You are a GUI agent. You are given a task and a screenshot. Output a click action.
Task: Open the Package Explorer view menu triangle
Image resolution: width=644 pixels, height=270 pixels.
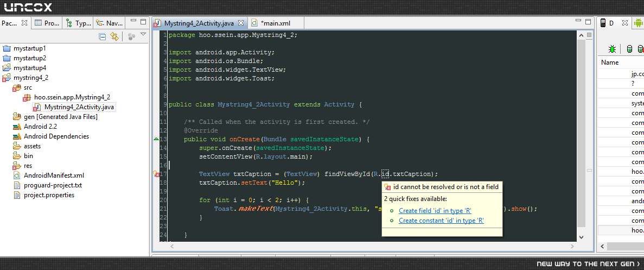pos(143,35)
